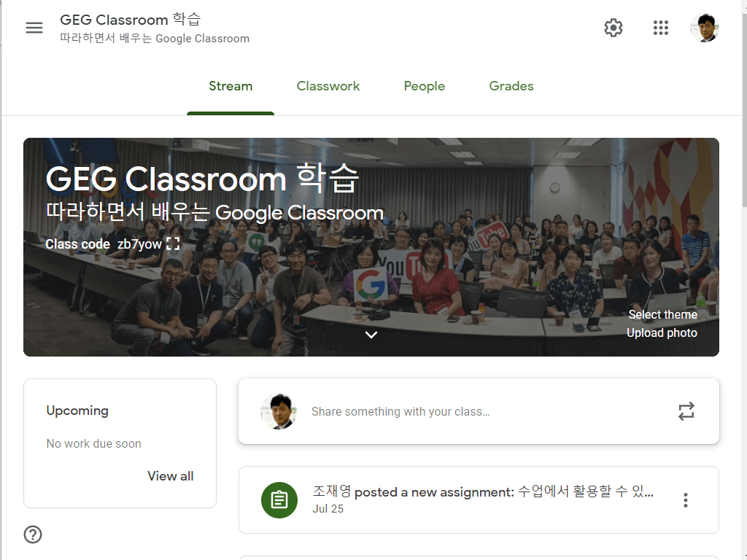The height and width of the screenshot is (560, 747).
Task: Switch to the People tab
Action: click(424, 86)
